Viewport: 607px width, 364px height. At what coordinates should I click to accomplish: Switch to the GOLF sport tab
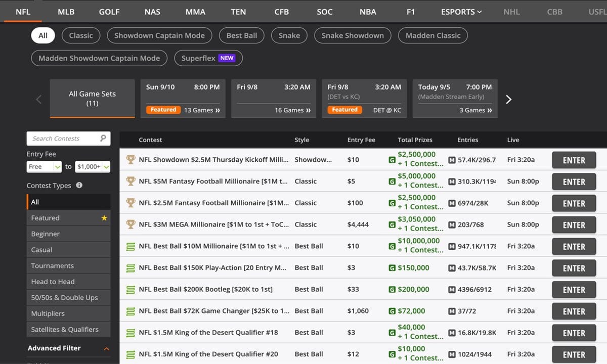pyautogui.click(x=109, y=12)
